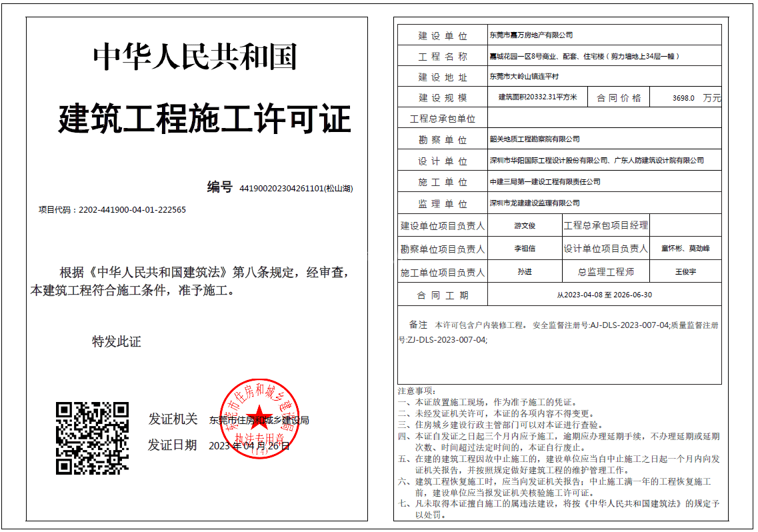The width and height of the screenshot is (758, 532).
Task: Click the 设计单位项目负责人 label
Action: click(606, 249)
